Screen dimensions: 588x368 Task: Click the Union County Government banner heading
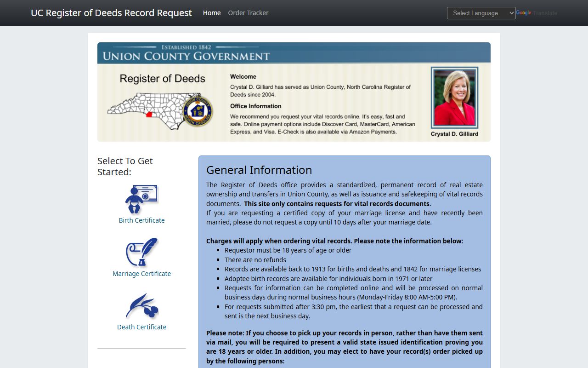click(x=186, y=56)
